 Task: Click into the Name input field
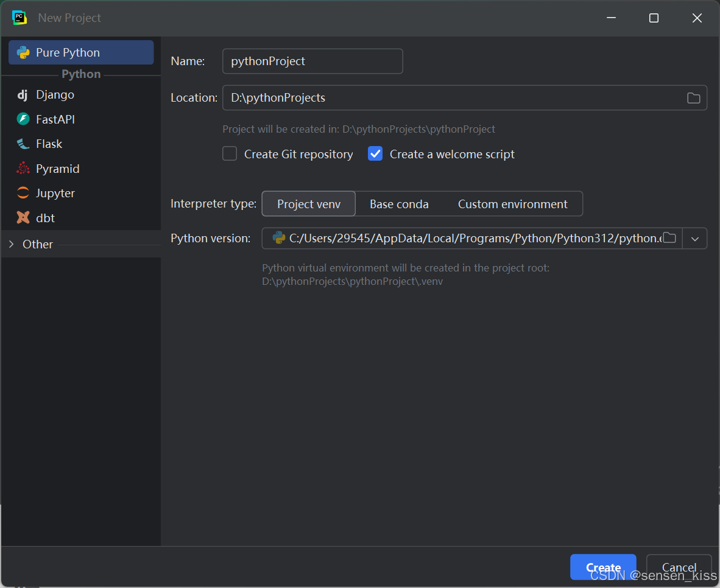312,61
